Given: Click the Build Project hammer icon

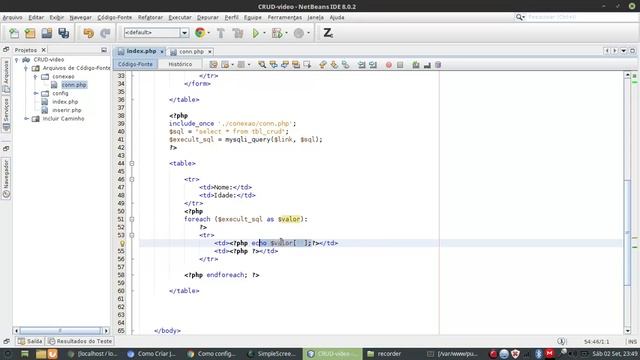Looking at the screenshot, I should click(x=221, y=33).
